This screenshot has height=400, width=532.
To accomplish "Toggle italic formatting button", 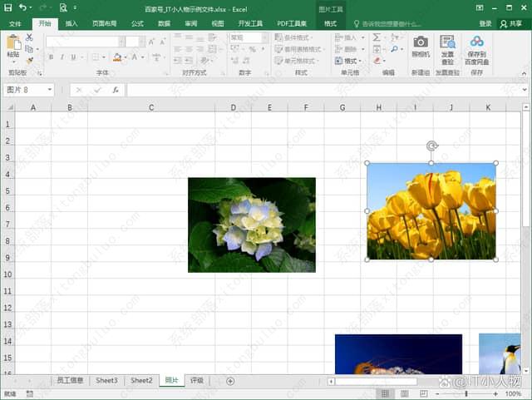I will (62, 57).
